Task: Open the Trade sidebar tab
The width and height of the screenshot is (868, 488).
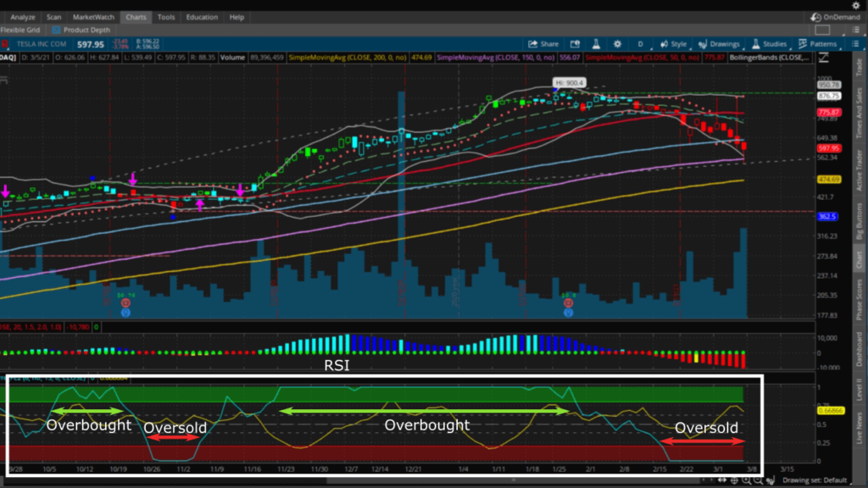Action: click(860, 67)
